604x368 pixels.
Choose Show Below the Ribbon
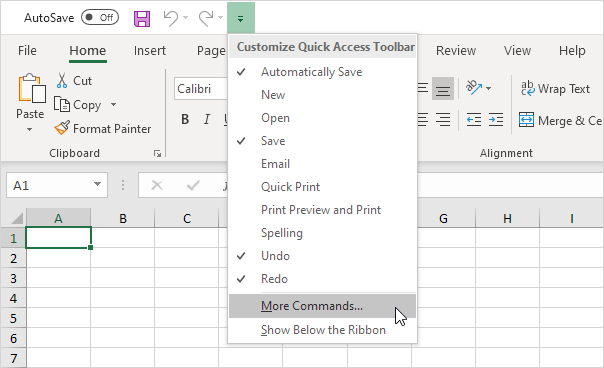(322, 330)
